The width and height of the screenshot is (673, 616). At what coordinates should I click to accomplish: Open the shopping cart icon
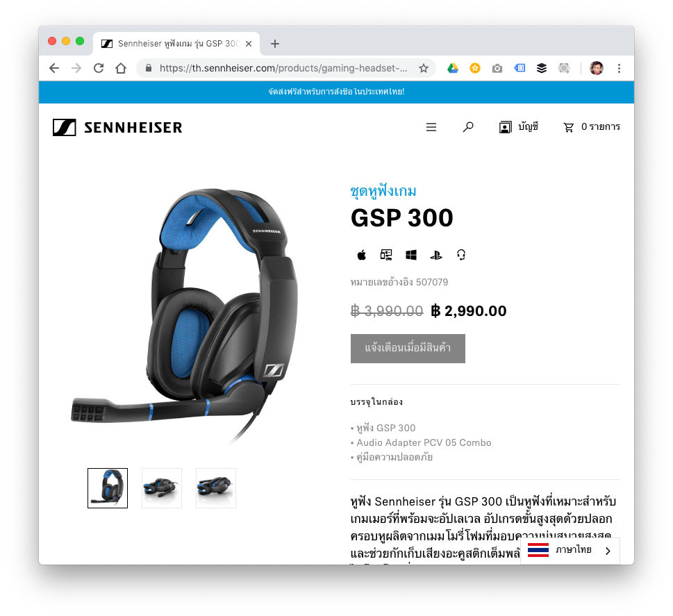tap(568, 128)
